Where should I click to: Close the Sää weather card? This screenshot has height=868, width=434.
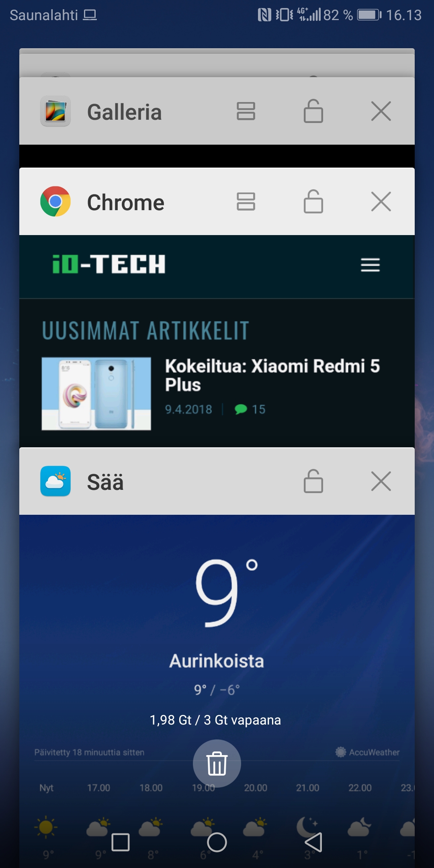click(381, 481)
